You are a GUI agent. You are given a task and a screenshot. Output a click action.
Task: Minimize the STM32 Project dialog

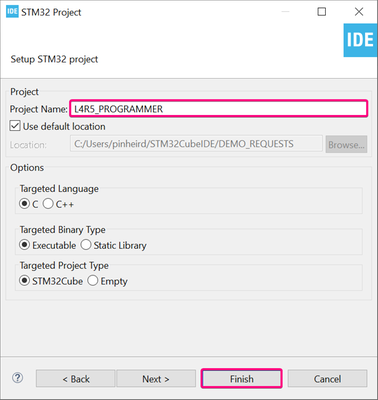pos(285,12)
